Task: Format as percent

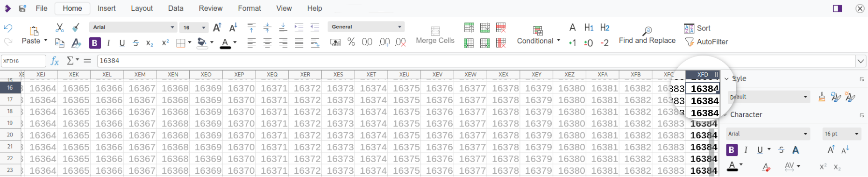Action: (x=351, y=42)
